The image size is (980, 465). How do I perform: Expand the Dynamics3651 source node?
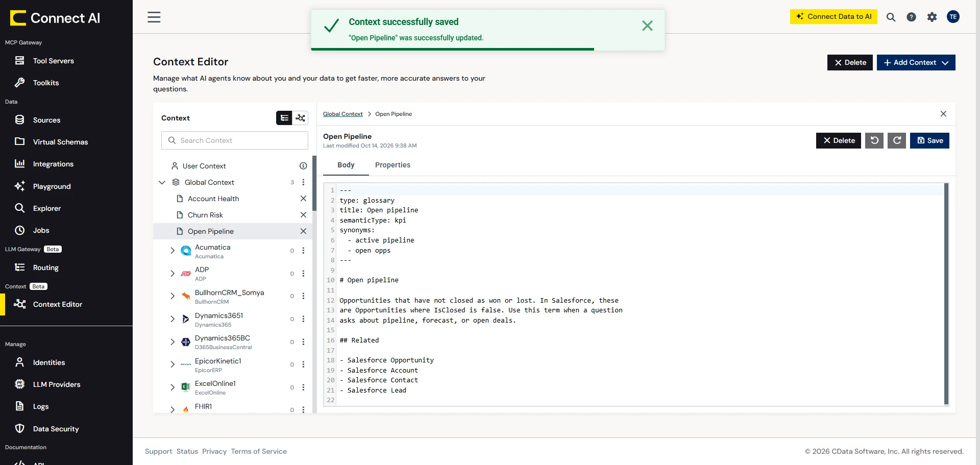click(173, 319)
